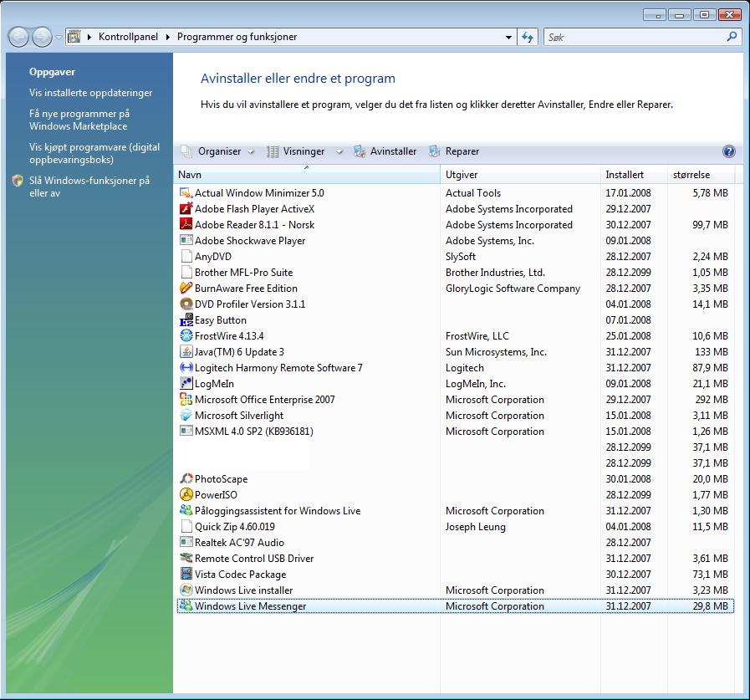Click the Logitech Harmony Remote icon

click(186, 367)
